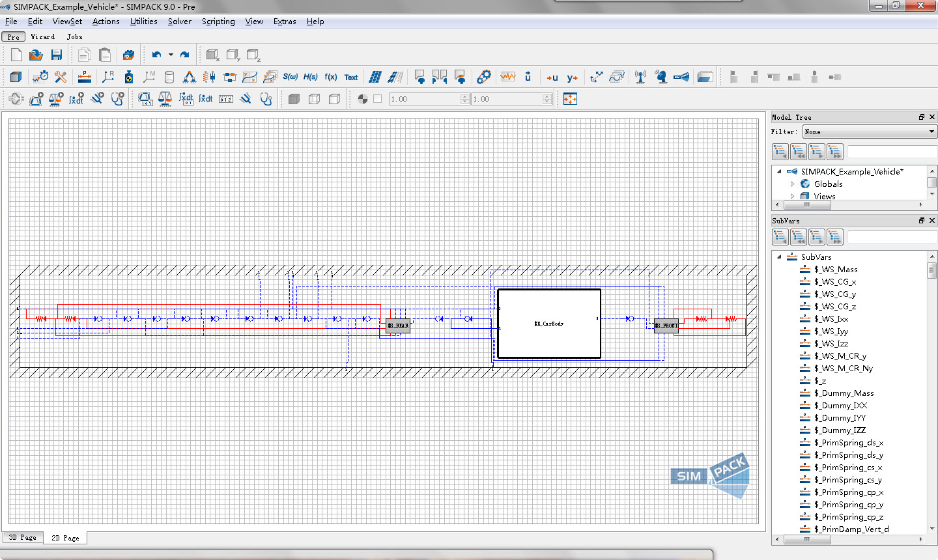Click the crash-test dummy weight icon
The width and height of the screenshot is (938, 560).
click(129, 77)
